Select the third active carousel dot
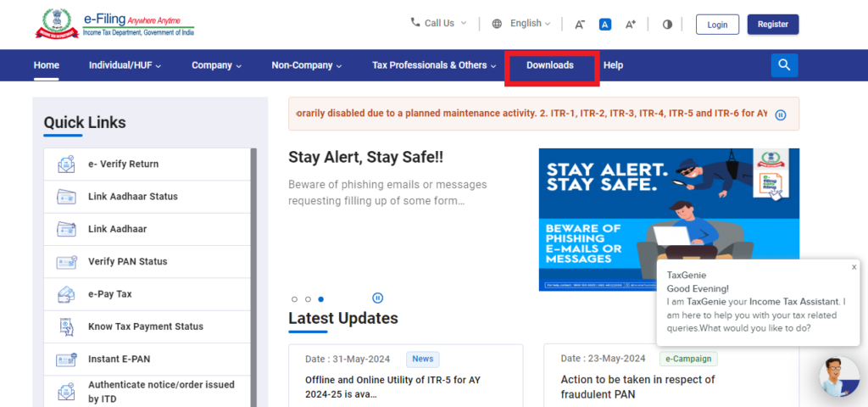This screenshot has width=868, height=407. pyautogui.click(x=321, y=299)
